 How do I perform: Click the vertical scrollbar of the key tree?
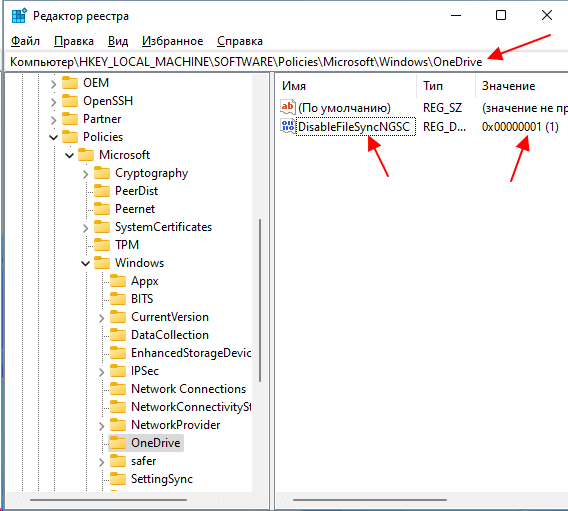click(260, 300)
